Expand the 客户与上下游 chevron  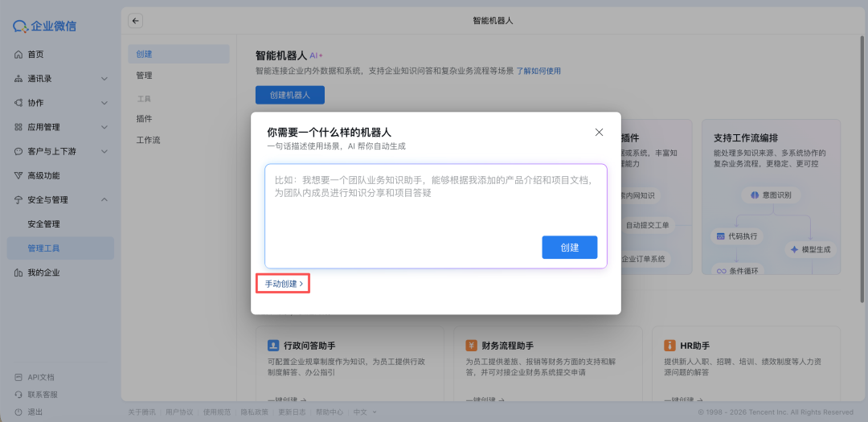(x=104, y=151)
